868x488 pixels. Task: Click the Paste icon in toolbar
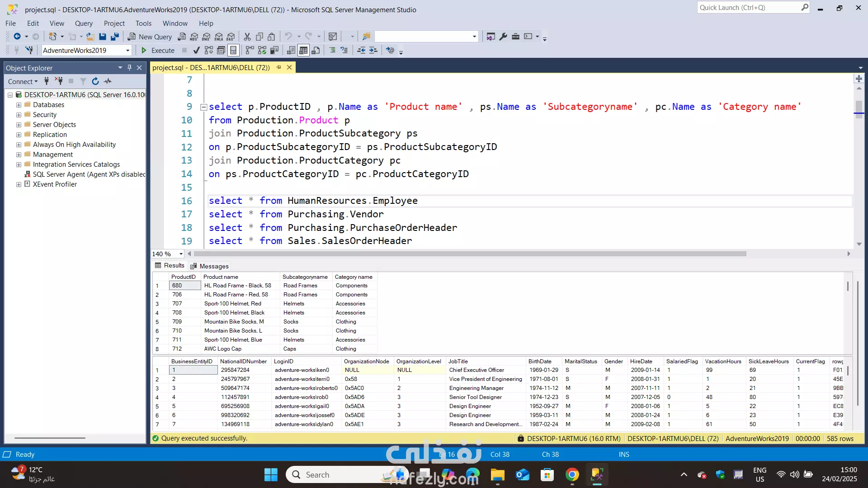[271, 37]
